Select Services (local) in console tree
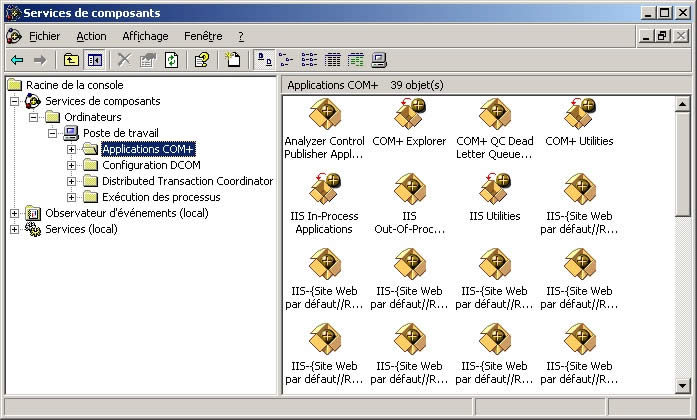697x420 pixels. pos(83,229)
